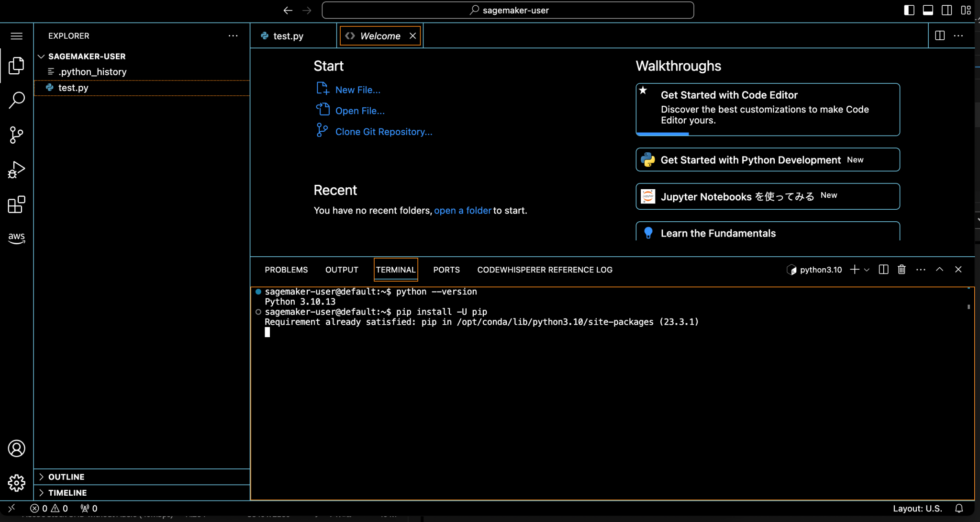Switch to the PROBLEMS tab

(x=286, y=270)
